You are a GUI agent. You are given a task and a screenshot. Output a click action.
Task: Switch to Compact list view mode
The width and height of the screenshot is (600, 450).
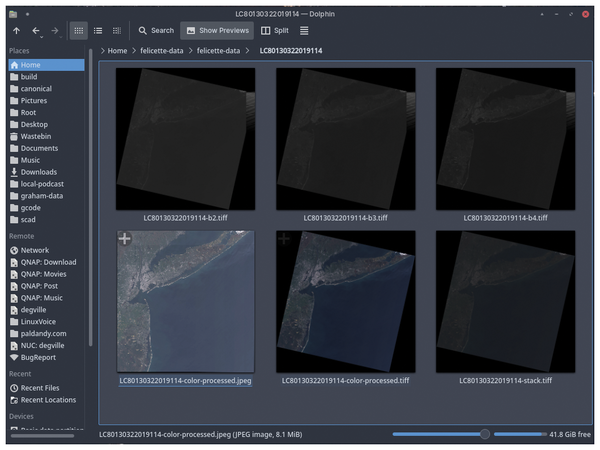coord(98,31)
